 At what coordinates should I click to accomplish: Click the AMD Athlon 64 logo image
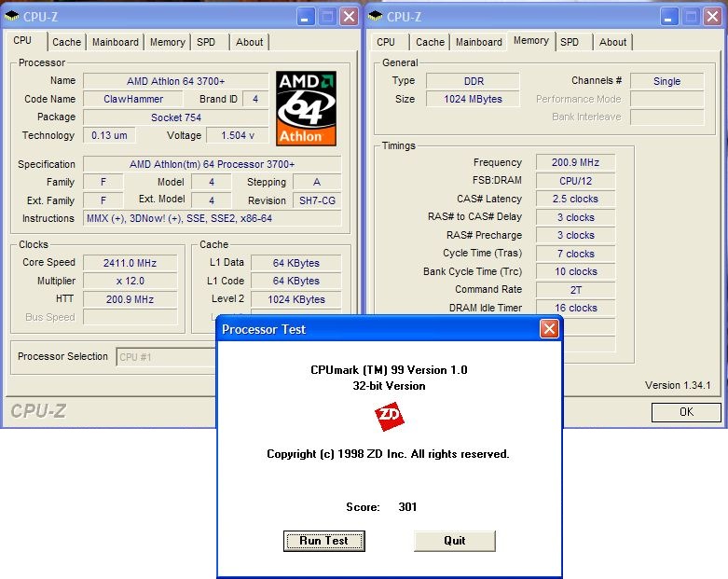pos(306,108)
